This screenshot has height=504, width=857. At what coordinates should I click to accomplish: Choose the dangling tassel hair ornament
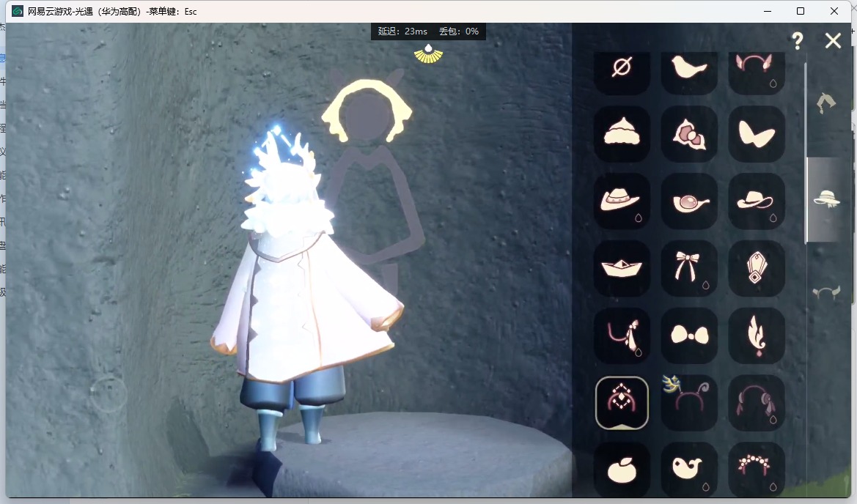pyautogui.click(x=622, y=336)
